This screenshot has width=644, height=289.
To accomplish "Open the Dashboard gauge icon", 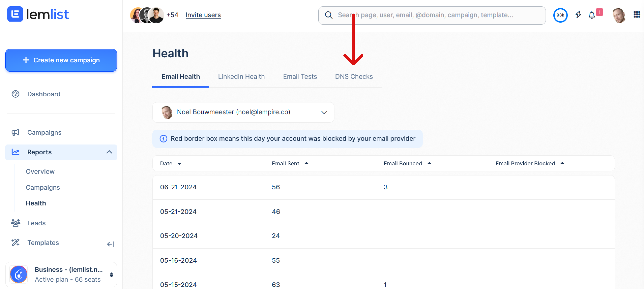I will click(16, 94).
